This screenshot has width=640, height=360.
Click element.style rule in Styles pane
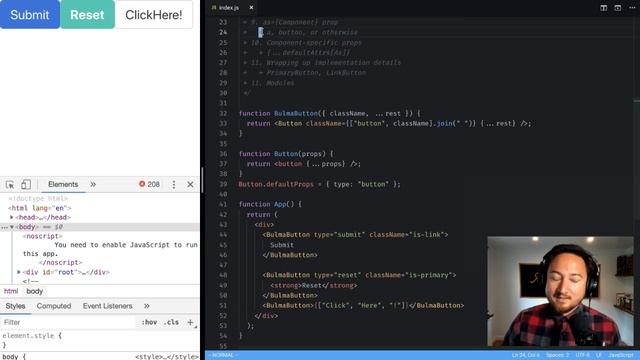tap(32, 336)
